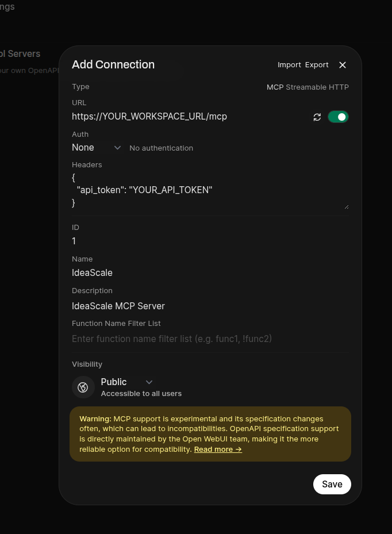Click inside the Headers JSON textarea

coord(207,190)
